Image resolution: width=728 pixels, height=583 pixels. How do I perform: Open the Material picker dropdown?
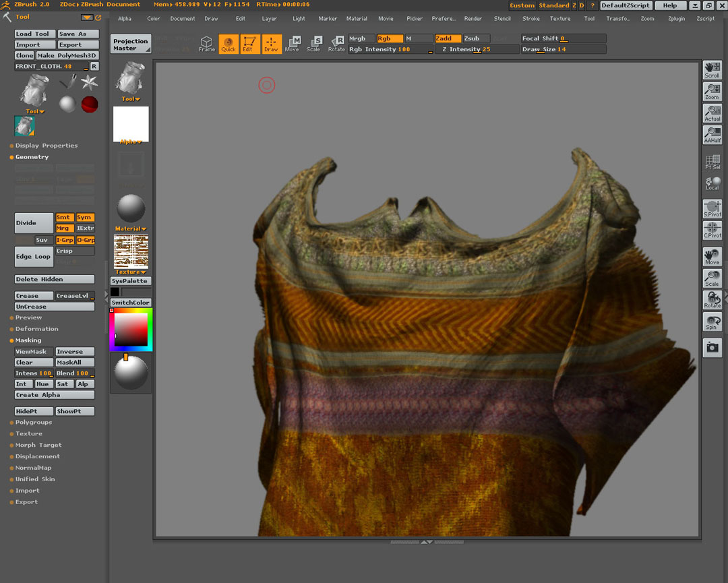click(130, 228)
